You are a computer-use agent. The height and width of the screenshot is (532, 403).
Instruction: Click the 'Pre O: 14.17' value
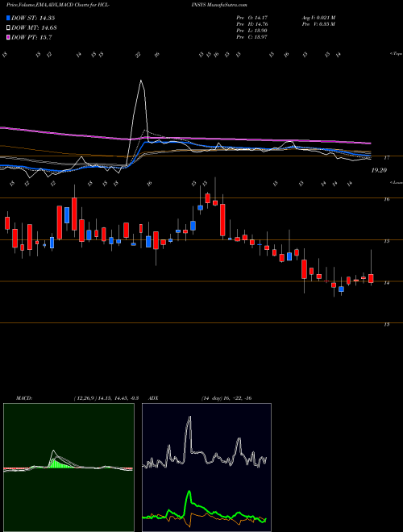[x=252, y=17]
